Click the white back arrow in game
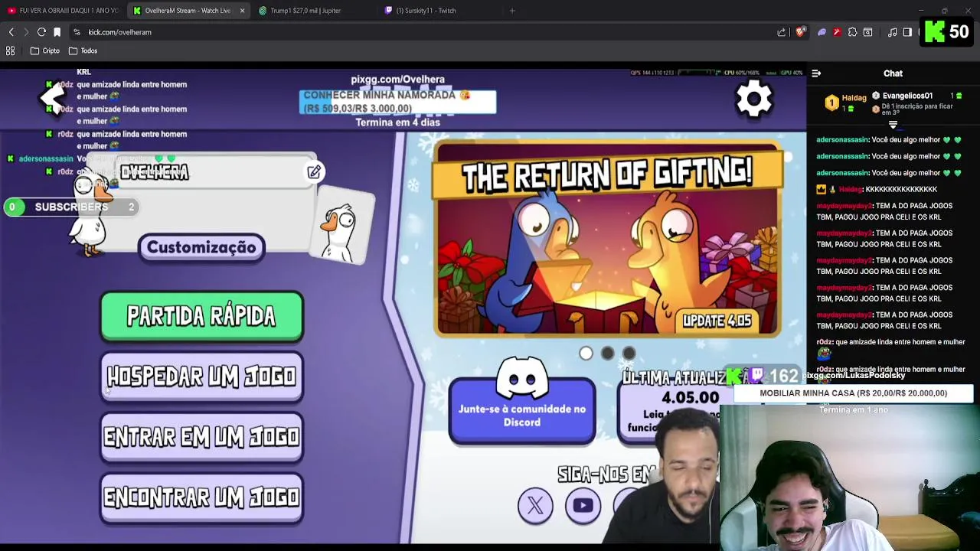The width and height of the screenshot is (980, 551). tap(53, 97)
